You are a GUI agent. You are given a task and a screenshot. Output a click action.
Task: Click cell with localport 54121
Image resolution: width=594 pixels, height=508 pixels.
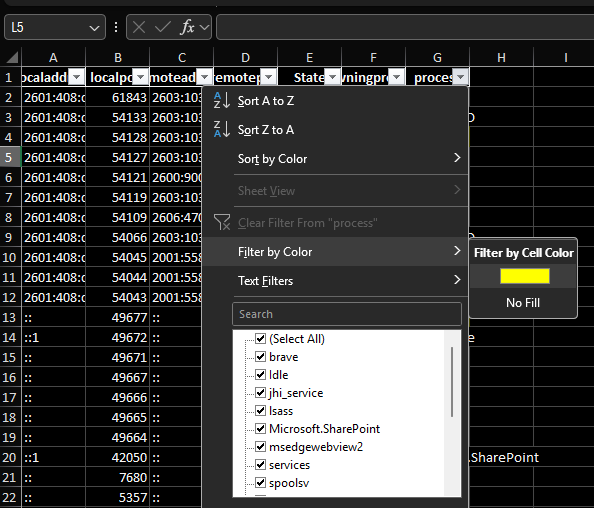(x=118, y=177)
